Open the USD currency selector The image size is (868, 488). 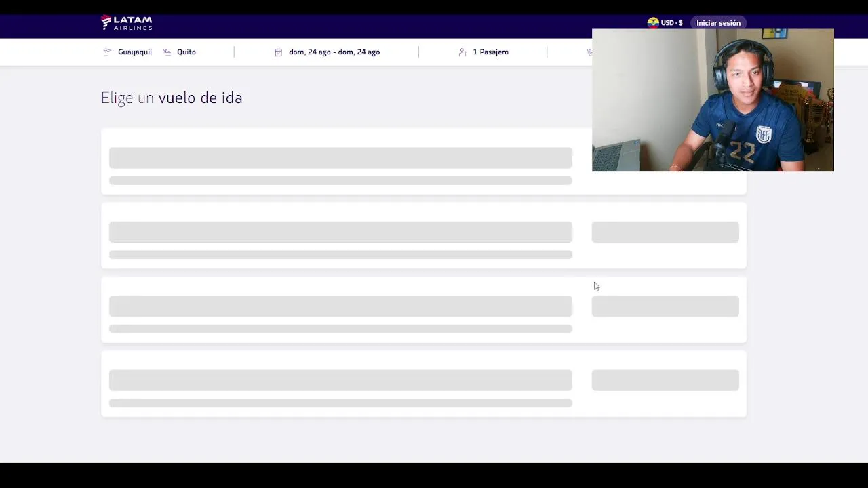coord(665,23)
